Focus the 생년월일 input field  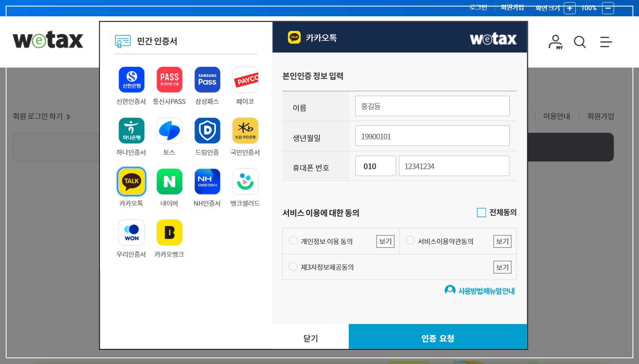pos(432,136)
